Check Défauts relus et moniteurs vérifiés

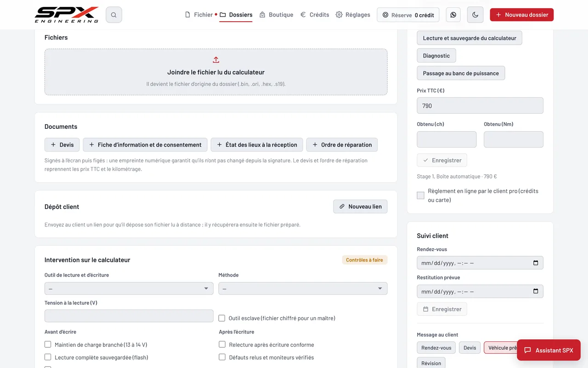coord(222,357)
